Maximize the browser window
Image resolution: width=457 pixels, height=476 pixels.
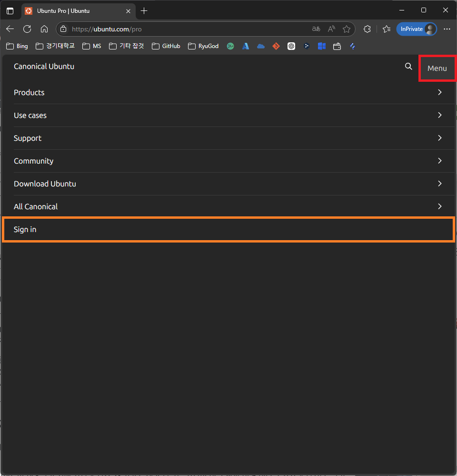(x=424, y=10)
